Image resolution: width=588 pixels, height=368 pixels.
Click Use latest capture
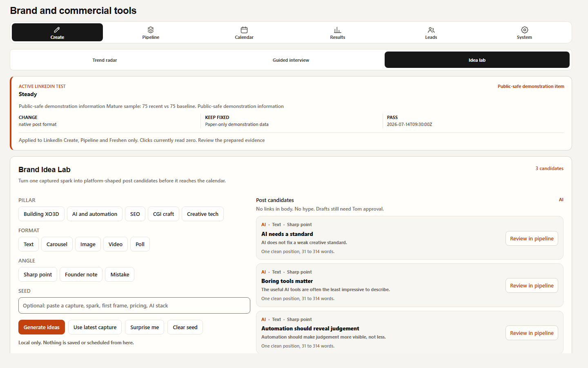click(95, 327)
